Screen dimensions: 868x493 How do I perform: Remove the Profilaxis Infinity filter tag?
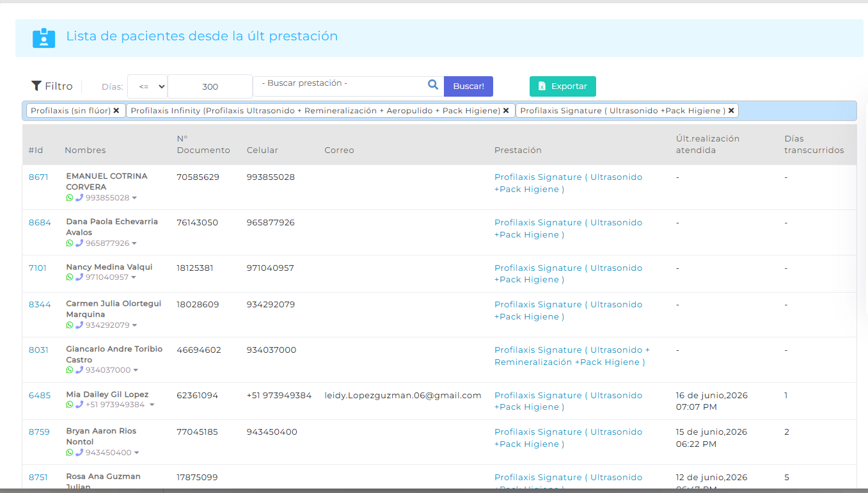(x=506, y=111)
